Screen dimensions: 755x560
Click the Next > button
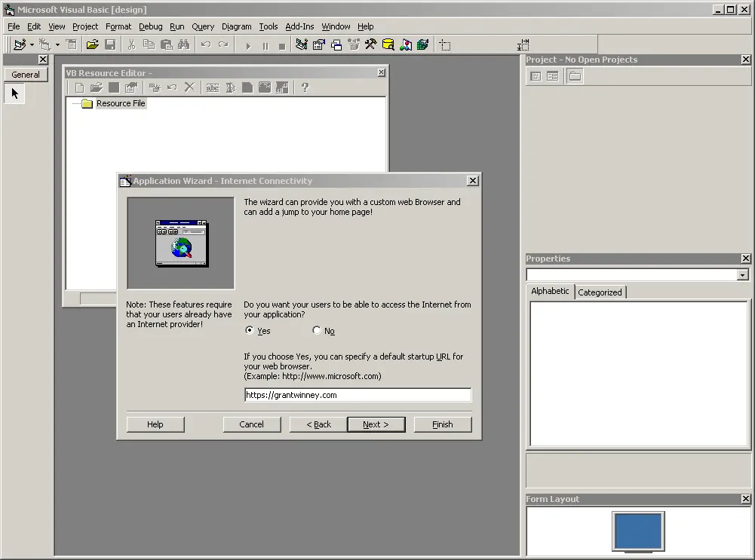click(376, 424)
